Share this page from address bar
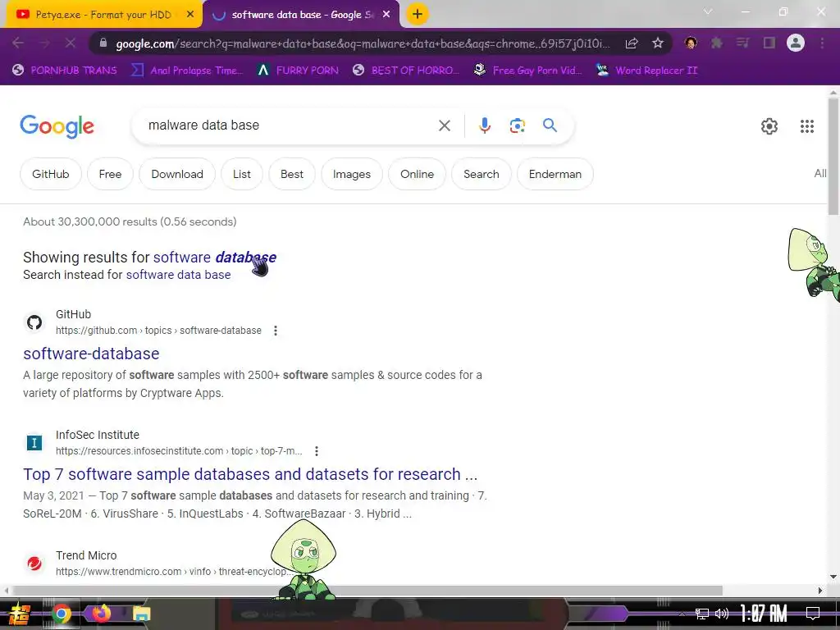The width and height of the screenshot is (840, 630). click(x=631, y=43)
